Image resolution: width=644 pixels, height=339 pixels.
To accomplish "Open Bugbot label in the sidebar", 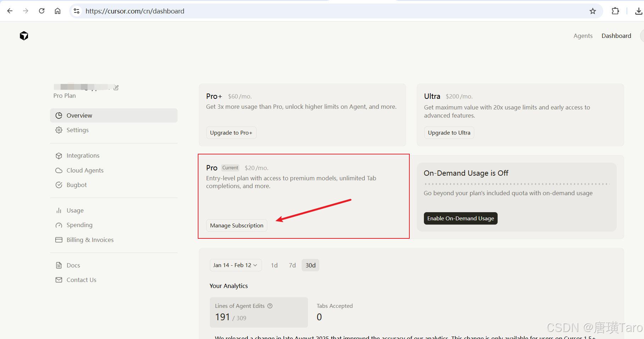I will click(77, 185).
